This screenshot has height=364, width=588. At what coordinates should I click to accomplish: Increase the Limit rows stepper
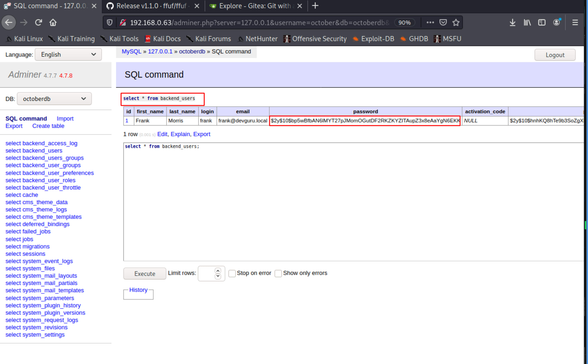[218, 271]
